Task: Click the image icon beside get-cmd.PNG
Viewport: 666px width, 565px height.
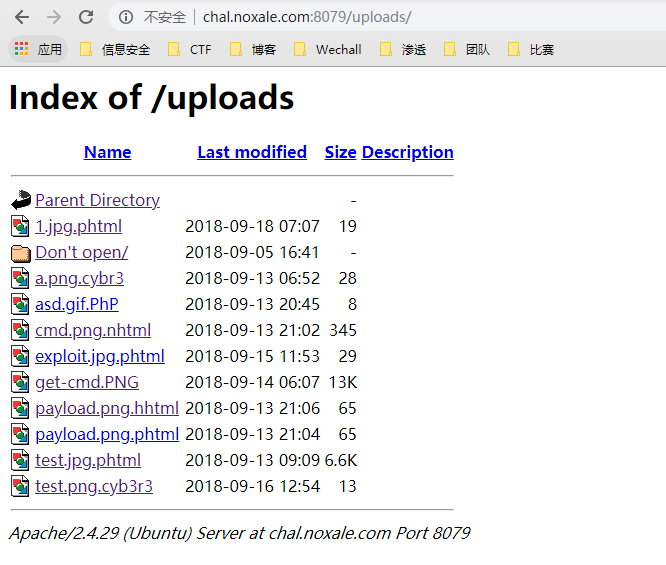Action: tap(21, 382)
